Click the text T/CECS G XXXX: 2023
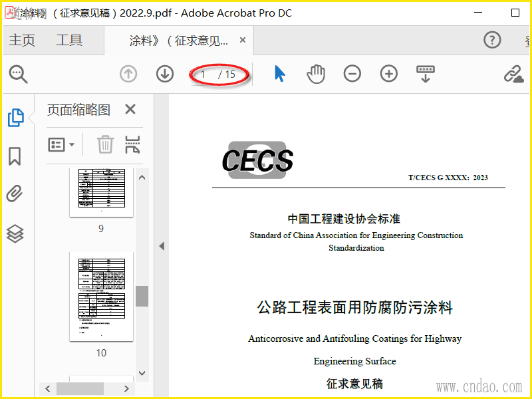 448,178
